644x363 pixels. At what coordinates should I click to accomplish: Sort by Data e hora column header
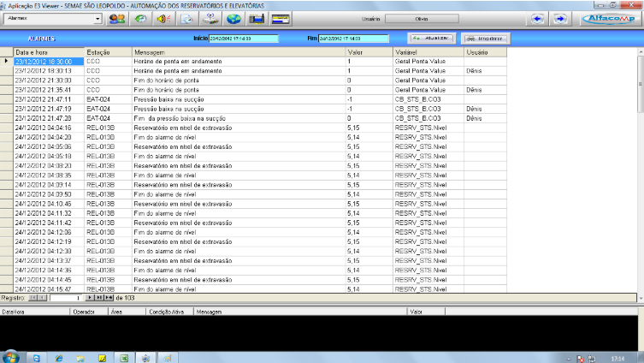[49, 52]
